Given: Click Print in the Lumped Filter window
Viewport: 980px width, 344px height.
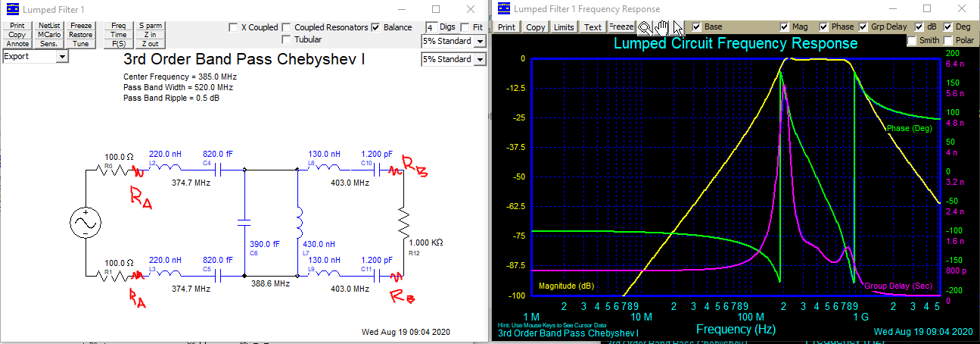Looking at the screenshot, I should click(17, 26).
